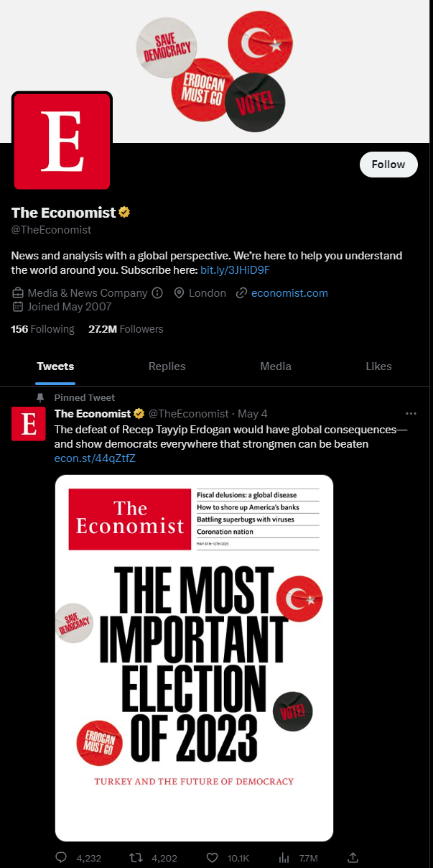This screenshot has height=868, width=433.
Task: Click the small Economist avatar on the pinned tweet
Action: click(x=29, y=423)
